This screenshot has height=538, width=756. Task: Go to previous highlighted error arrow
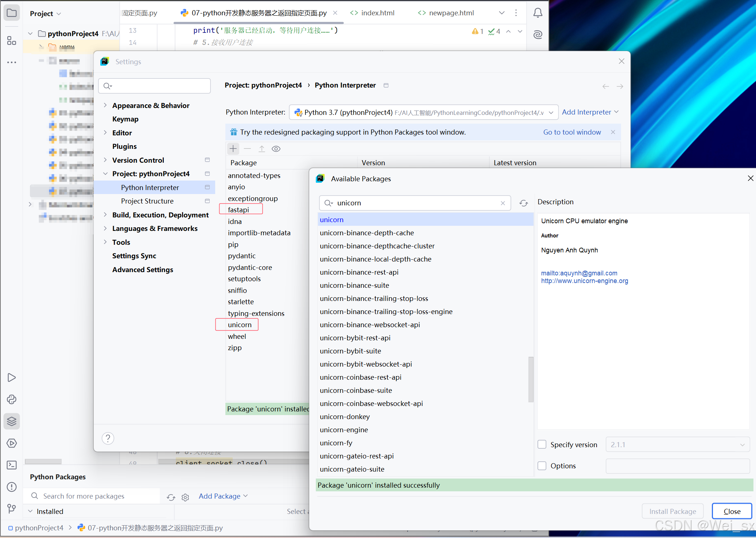coord(508,31)
